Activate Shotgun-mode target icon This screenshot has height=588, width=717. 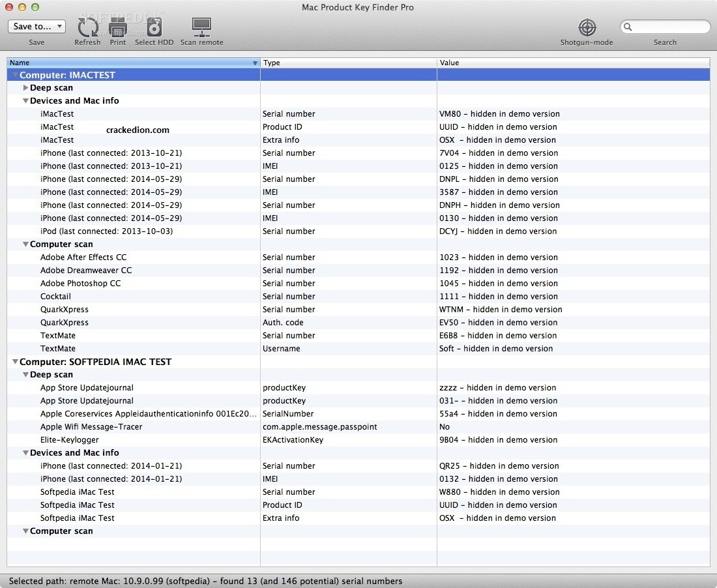point(587,27)
